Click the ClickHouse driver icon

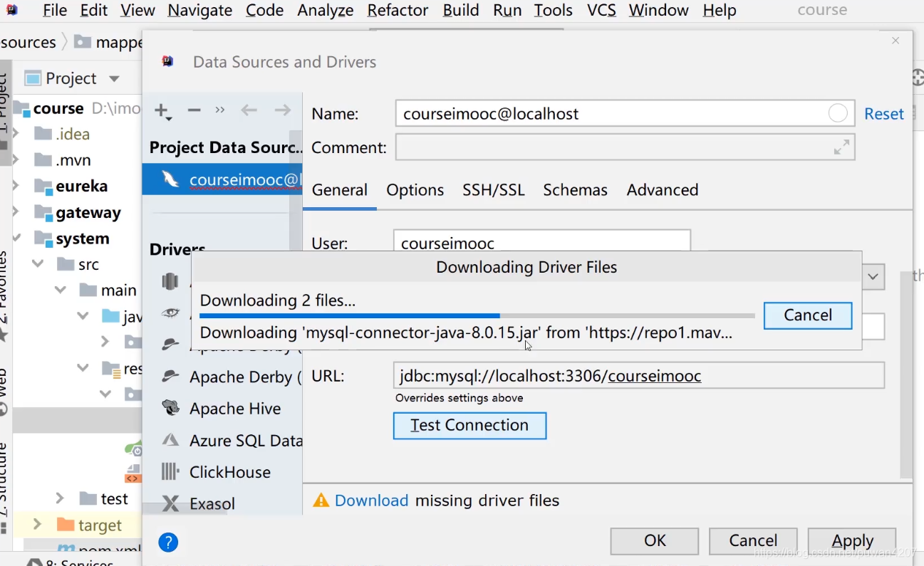170,471
